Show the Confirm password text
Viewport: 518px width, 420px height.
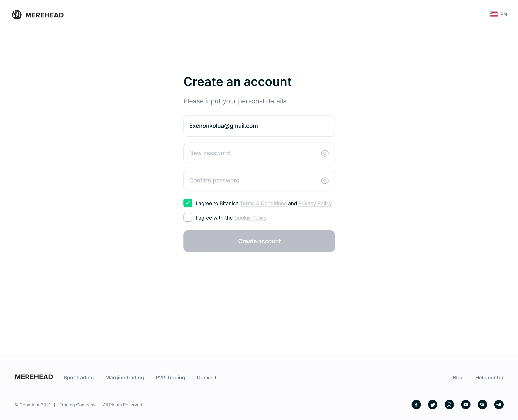tap(324, 181)
